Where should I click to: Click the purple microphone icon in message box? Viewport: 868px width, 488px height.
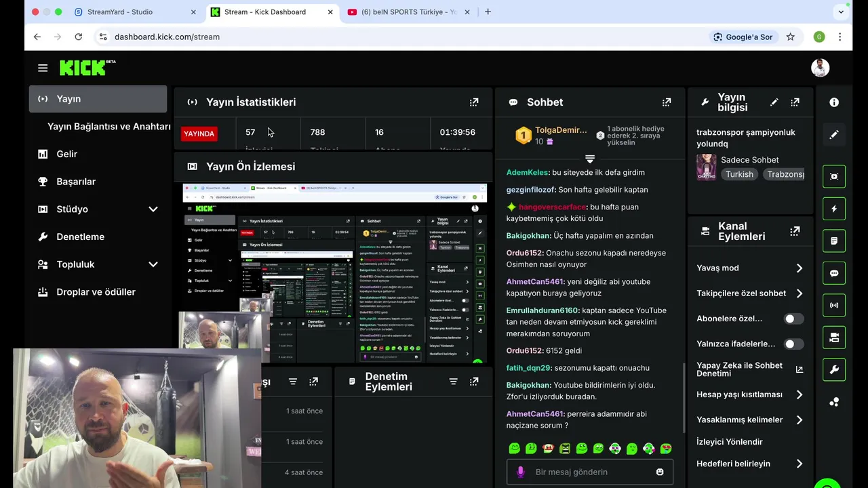click(521, 472)
